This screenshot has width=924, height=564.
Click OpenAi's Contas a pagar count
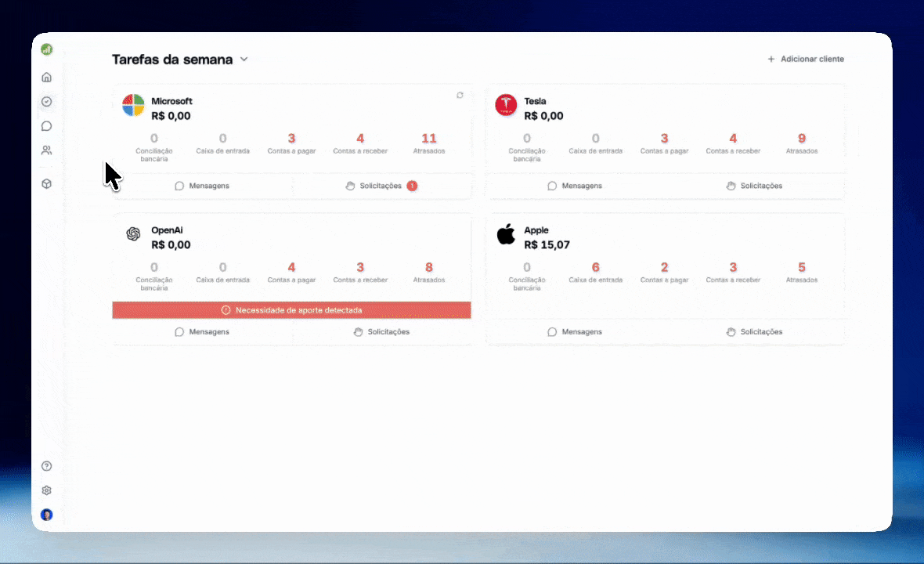click(292, 268)
